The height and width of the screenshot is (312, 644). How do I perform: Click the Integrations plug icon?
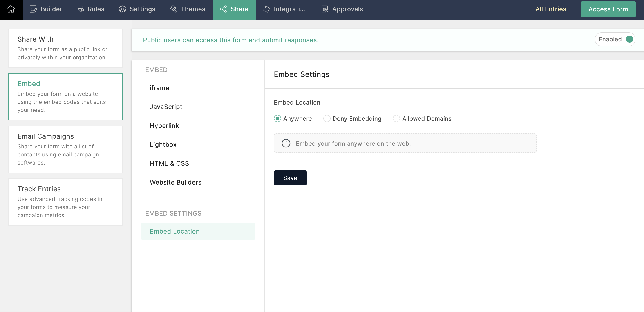pyautogui.click(x=266, y=9)
